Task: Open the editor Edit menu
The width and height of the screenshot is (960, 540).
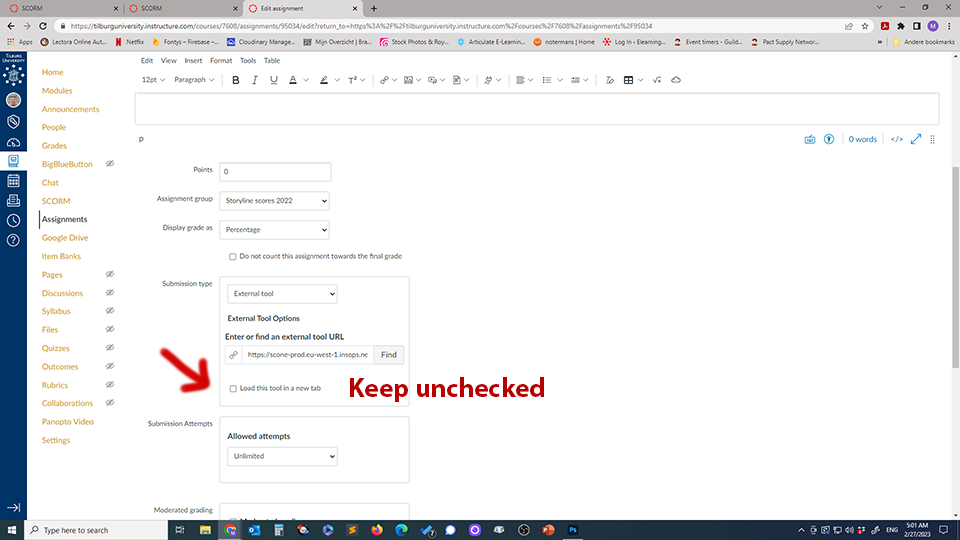Action: [147, 61]
